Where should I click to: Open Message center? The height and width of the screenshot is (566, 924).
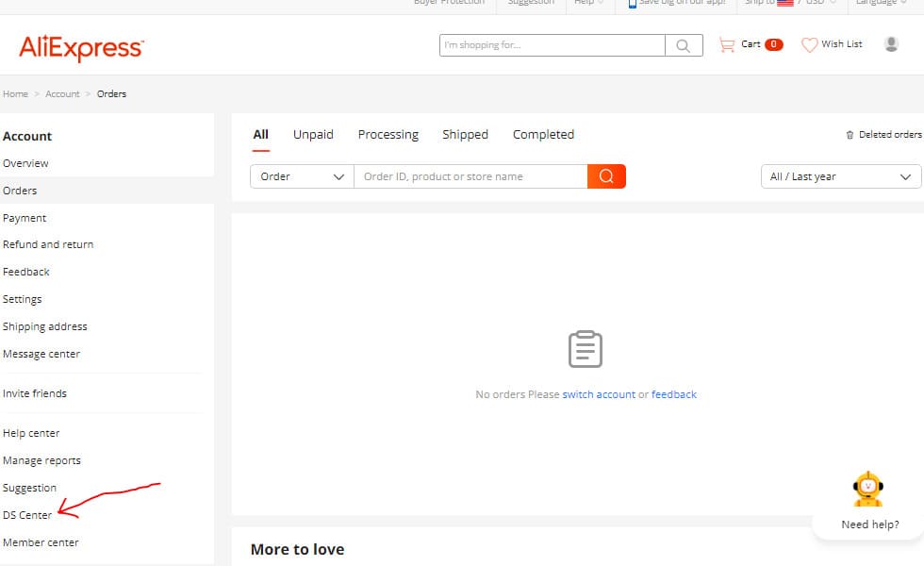tap(41, 354)
